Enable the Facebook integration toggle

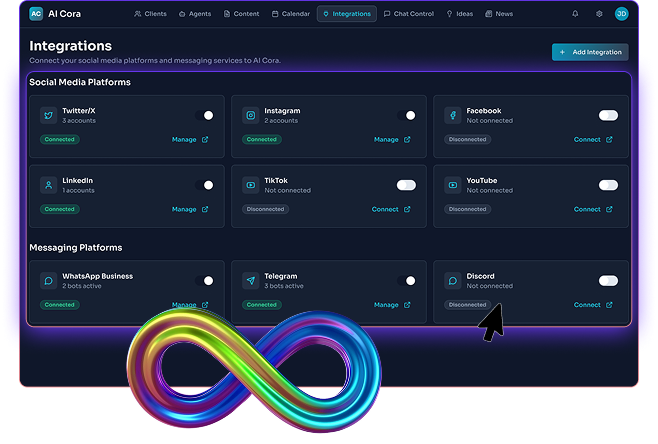click(608, 115)
